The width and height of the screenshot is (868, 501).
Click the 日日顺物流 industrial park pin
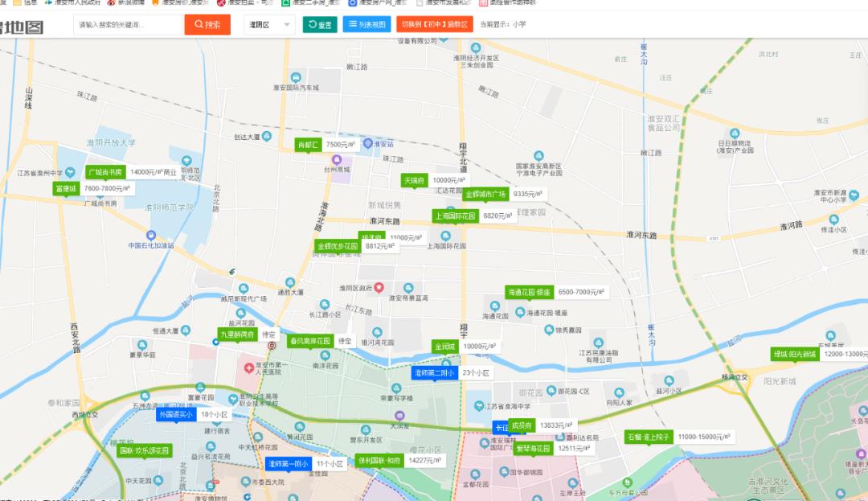coord(735,133)
